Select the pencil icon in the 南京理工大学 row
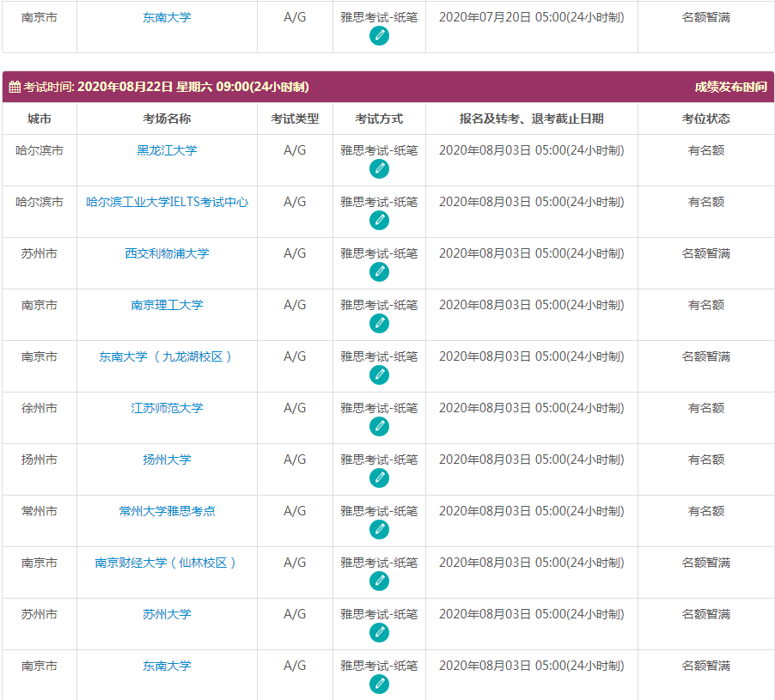The image size is (775, 700). pos(379,323)
